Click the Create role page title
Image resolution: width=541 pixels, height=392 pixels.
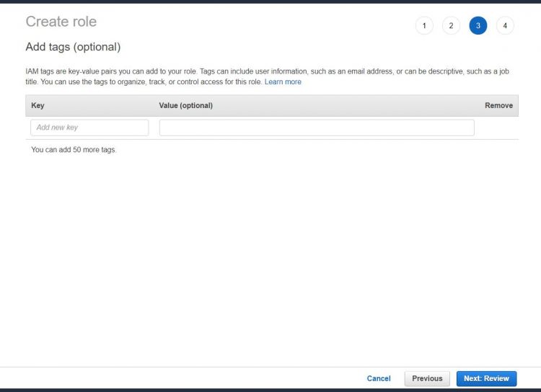point(61,22)
